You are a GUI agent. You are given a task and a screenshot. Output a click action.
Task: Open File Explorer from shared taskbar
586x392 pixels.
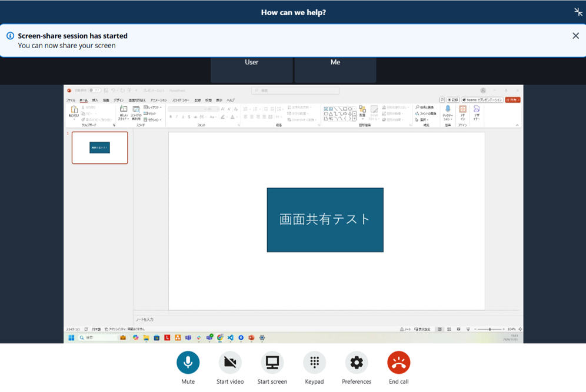click(146, 338)
